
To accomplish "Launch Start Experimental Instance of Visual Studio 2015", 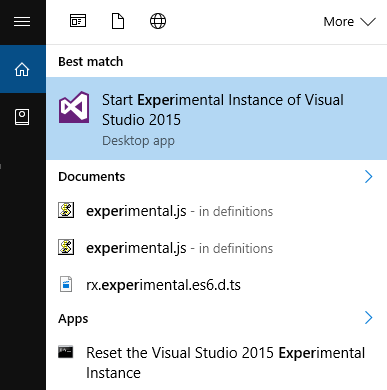I will 217,119.
